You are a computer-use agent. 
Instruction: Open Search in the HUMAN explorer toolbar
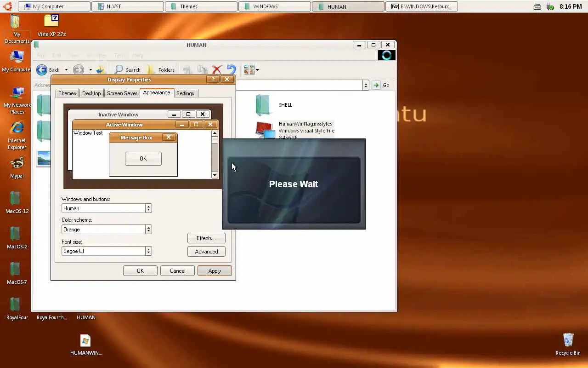(x=127, y=70)
